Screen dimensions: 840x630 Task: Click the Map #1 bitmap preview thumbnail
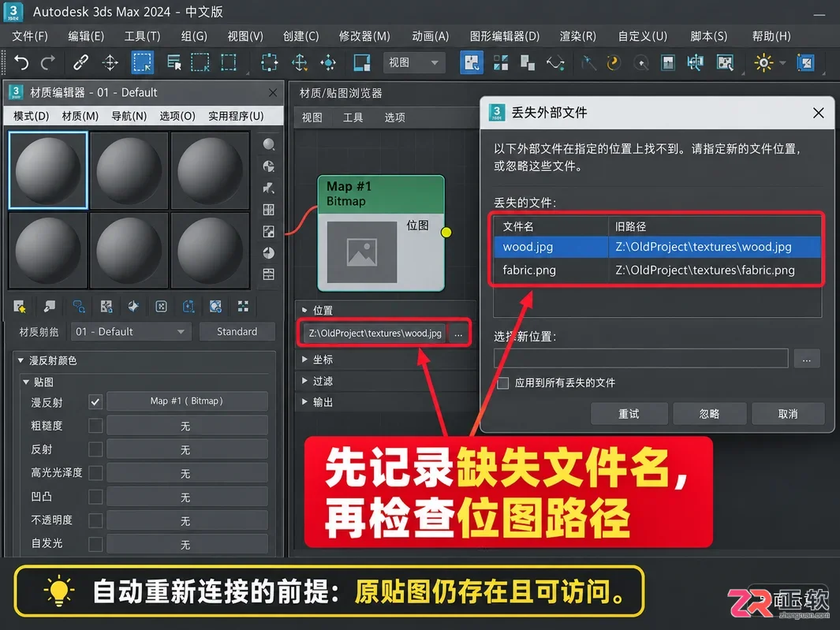361,252
